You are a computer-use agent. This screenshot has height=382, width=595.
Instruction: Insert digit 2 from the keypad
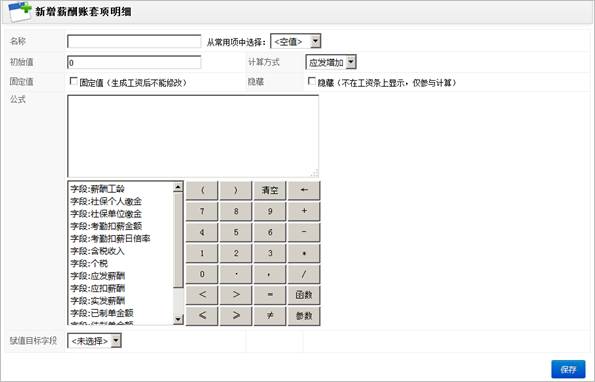click(236, 253)
